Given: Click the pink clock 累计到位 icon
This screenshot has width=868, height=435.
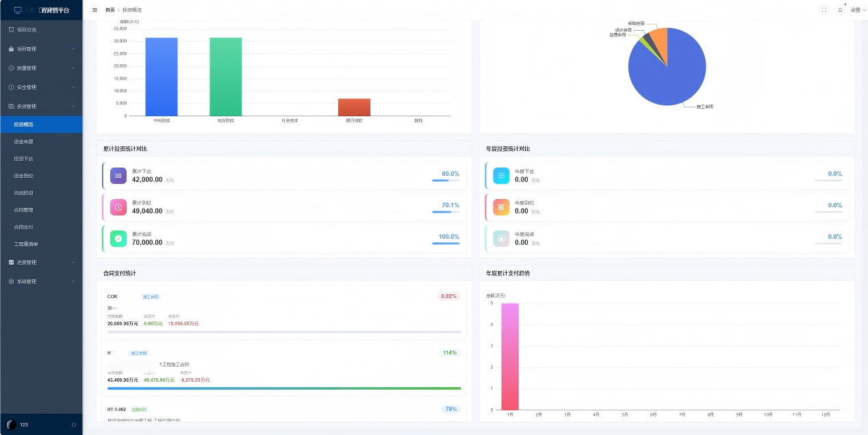Looking at the screenshot, I should (x=118, y=207).
